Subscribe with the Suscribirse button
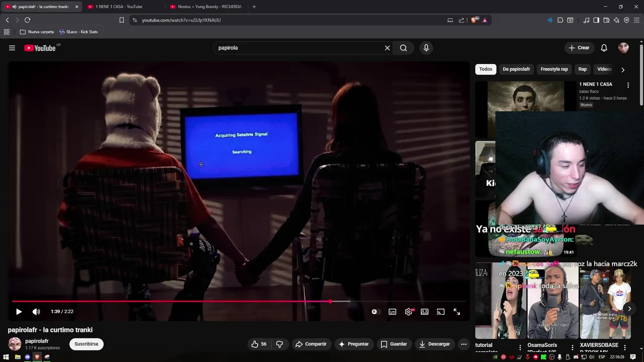Image resolution: width=644 pixels, height=362 pixels. point(87,344)
